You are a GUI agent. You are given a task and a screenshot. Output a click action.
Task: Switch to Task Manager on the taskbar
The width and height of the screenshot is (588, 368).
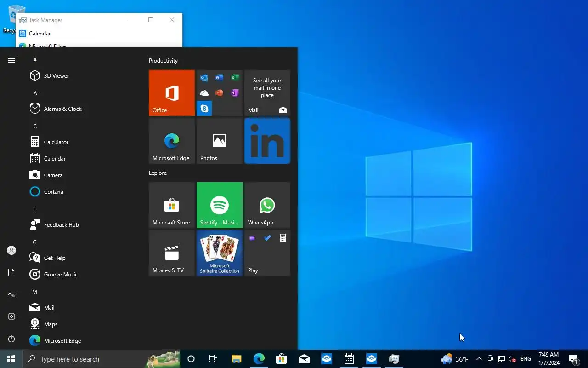[x=394, y=359]
